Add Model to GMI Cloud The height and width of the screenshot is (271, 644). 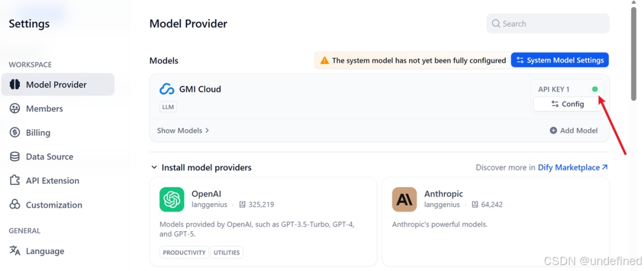(x=574, y=130)
